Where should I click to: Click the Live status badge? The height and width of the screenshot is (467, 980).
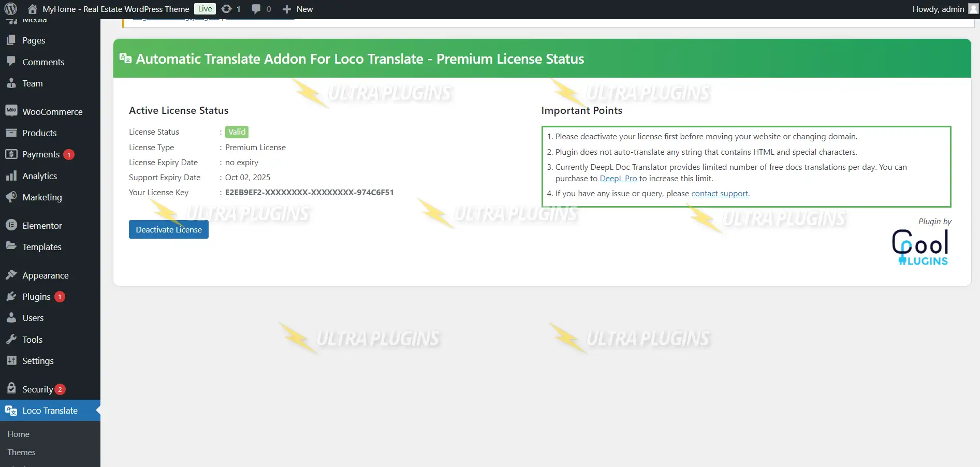pyautogui.click(x=205, y=9)
